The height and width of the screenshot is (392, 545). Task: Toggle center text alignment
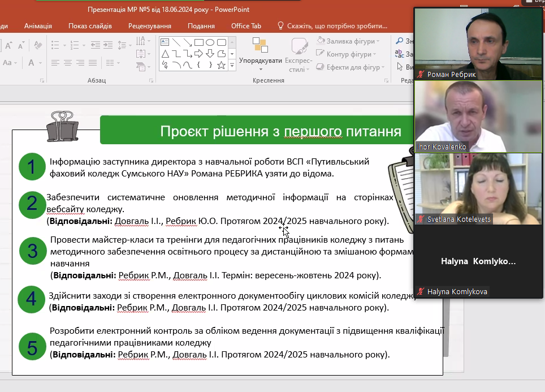[x=67, y=63]
